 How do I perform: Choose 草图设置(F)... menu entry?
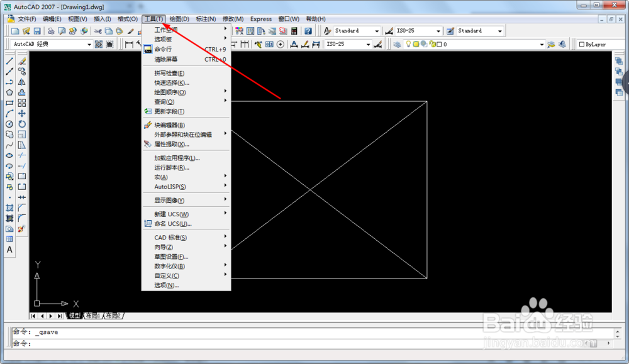[x=186, y=256]
